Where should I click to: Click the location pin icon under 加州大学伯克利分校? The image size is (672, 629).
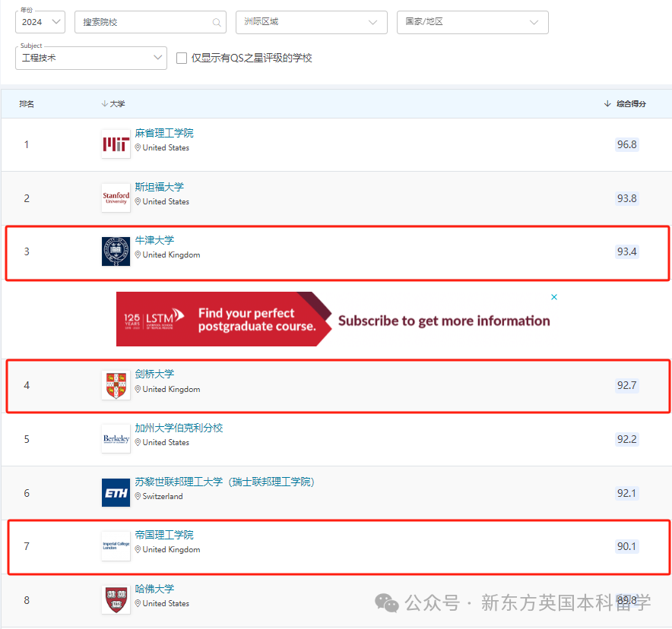pos(138,442)
